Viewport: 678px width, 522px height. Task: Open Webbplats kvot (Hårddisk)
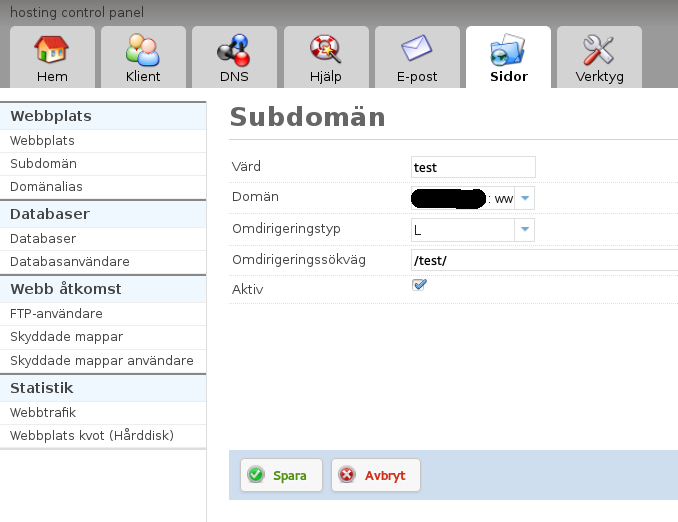(92, 435)
